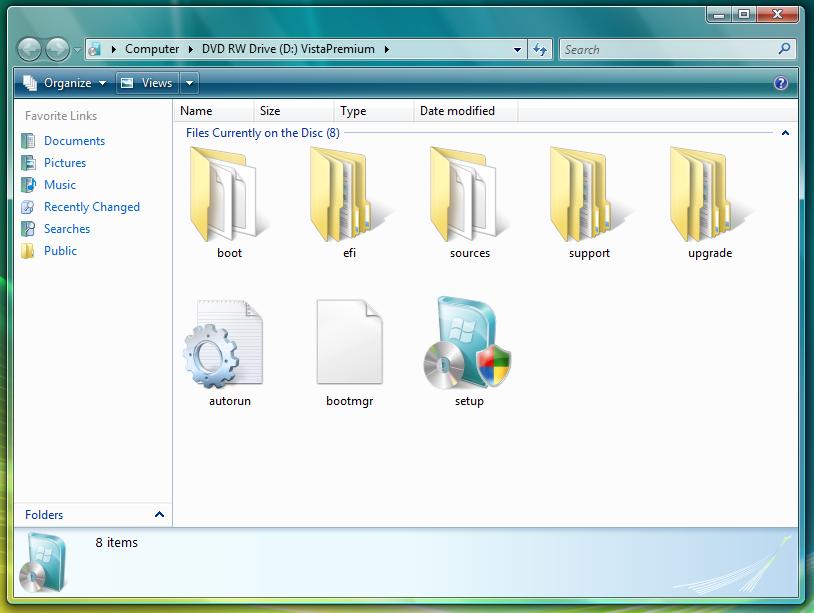Image resolution: width=814 pixels, height=613 pixels.
Task: Click the Documents icon in Favorite Links
Action: [28, 141]
